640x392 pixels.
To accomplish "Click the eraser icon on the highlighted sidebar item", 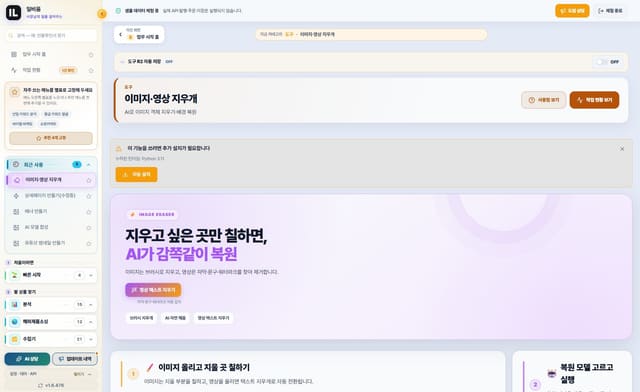I will coord(17,180).
